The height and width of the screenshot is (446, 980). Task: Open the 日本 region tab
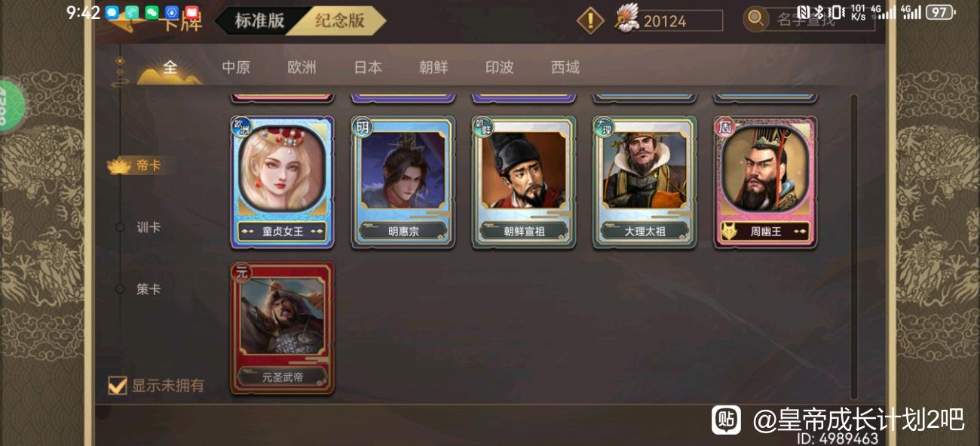pyautogui.click(x=368, y=67)
